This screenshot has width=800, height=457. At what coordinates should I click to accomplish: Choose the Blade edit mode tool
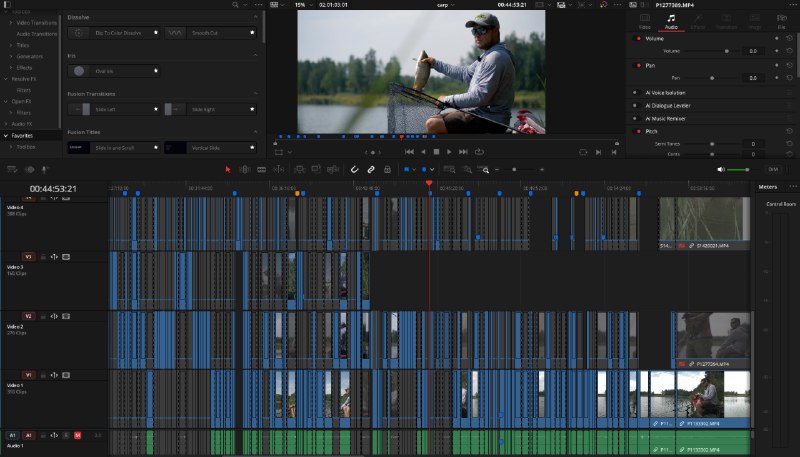[x=261, y=169]
